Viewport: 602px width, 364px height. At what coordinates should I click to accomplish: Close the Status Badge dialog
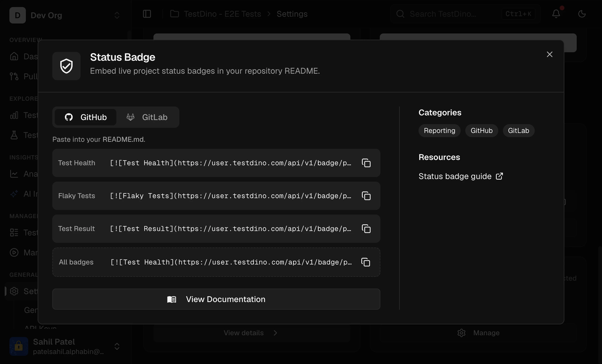[x=549, y=54]
